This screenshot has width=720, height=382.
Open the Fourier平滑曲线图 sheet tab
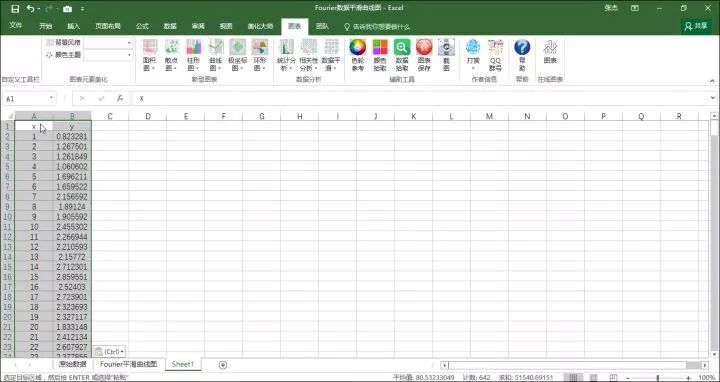pos(129,364)
